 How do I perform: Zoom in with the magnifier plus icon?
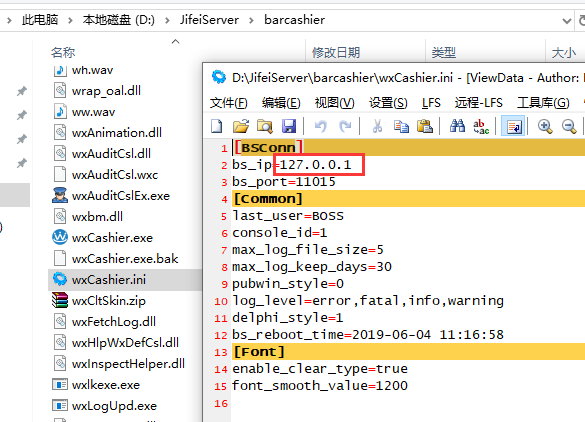point(545,126)
